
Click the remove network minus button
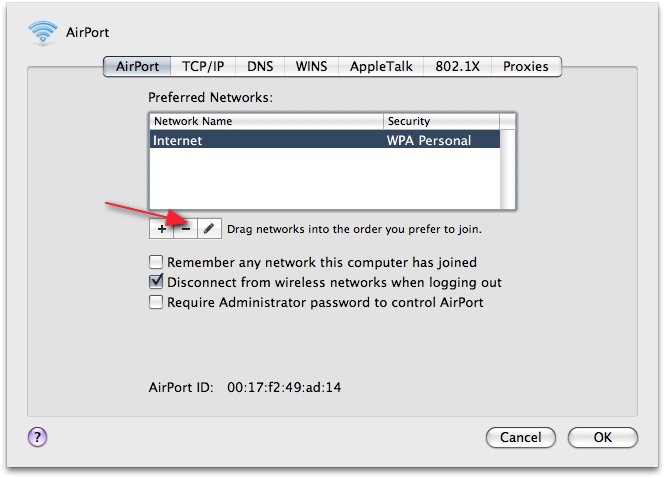[185, 229]
